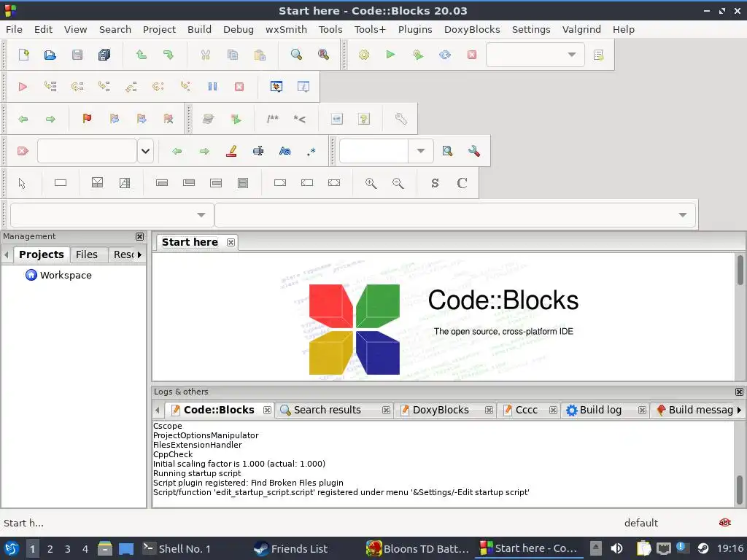The height and width of the screenshot is (560, 747).
Task: Expand the incremental search history dropdown
Action: (x=145, y=151)
